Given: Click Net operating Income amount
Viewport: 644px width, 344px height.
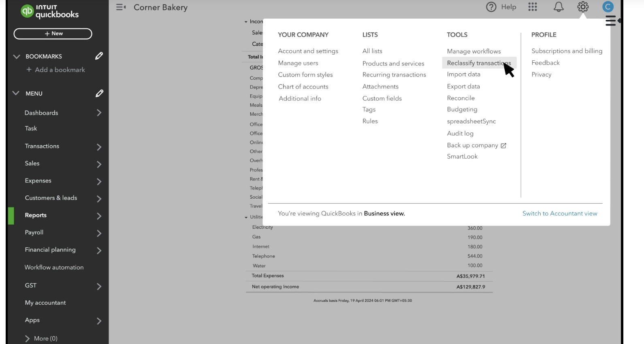Looking at the screenshot, I should [x=471, y=287].
